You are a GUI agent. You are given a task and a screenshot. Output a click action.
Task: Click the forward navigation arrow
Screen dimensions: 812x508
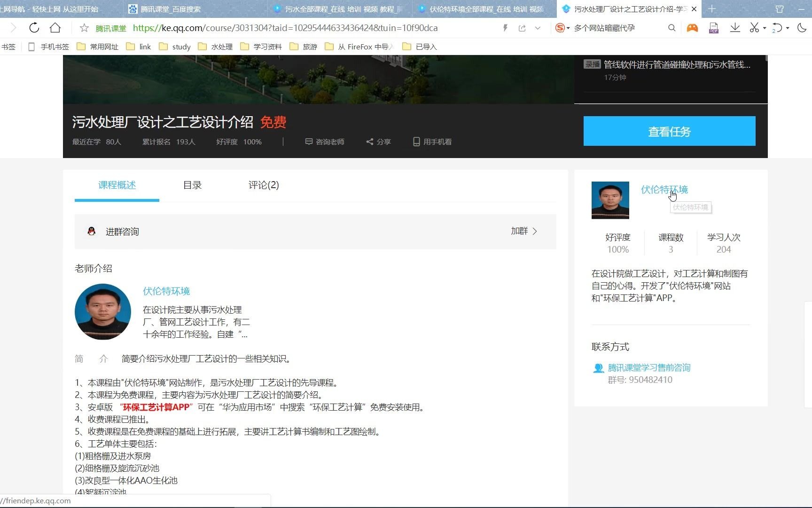coord(13,28)
